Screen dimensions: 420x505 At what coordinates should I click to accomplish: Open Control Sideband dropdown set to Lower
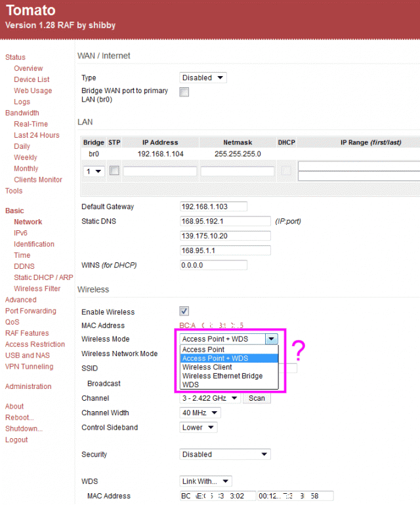pos(198,428)
